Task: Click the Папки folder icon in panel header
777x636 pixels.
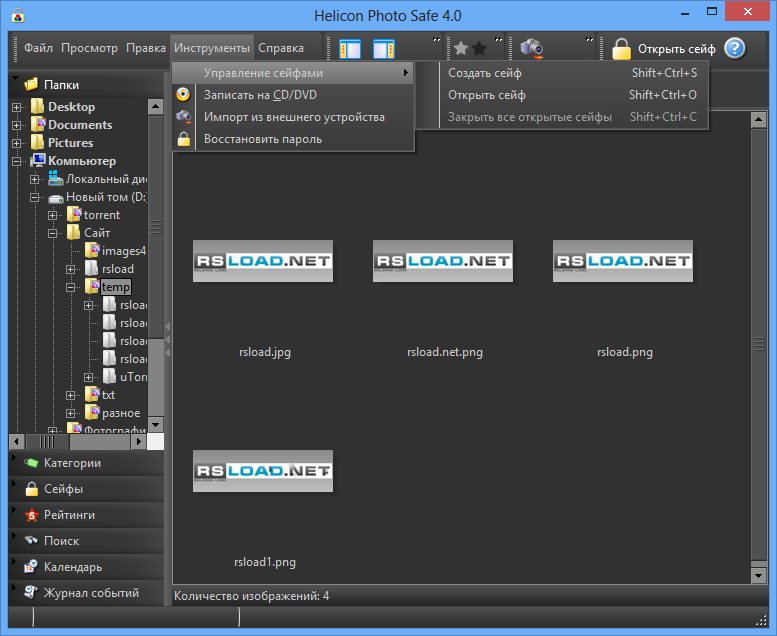Action: pos(31,84)
